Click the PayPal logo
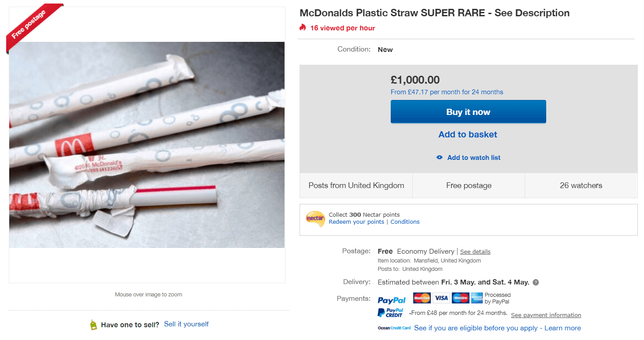644x340 pixels. (x=392, y=300)
